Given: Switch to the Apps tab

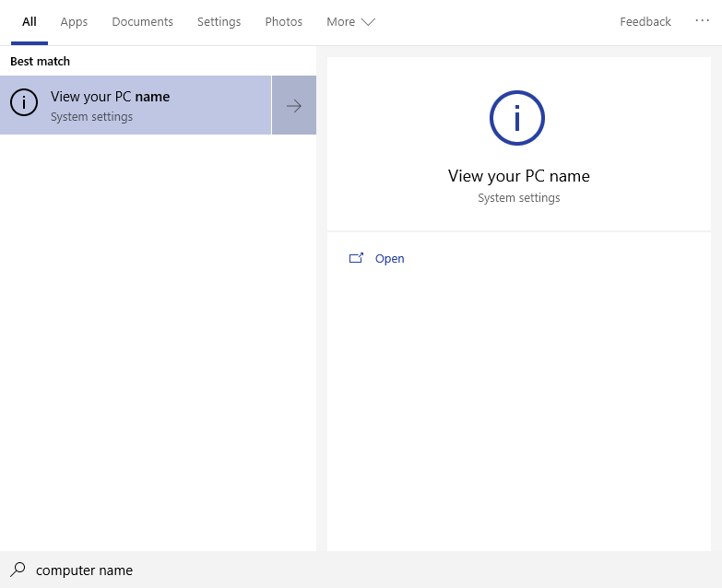Looking at the screenshot, I should 74,22.
